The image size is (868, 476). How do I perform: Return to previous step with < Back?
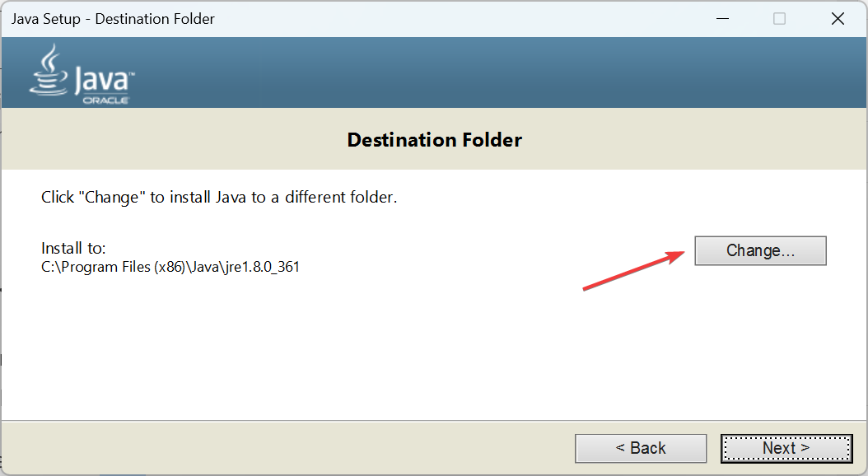pyautogui.click(x=641, y=448)
